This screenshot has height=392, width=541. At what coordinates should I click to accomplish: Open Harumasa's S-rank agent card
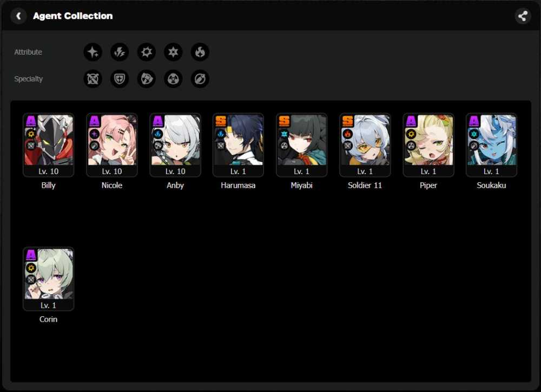239,145
